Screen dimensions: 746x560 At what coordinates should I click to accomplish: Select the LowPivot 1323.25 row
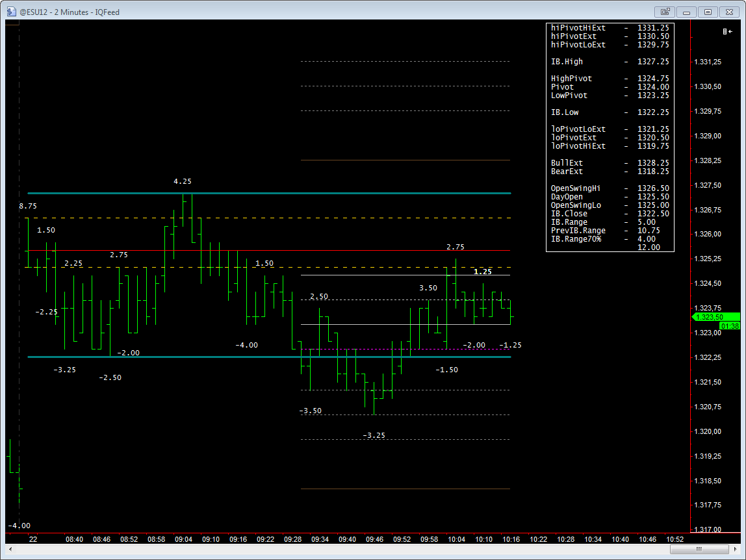(610, 95)
